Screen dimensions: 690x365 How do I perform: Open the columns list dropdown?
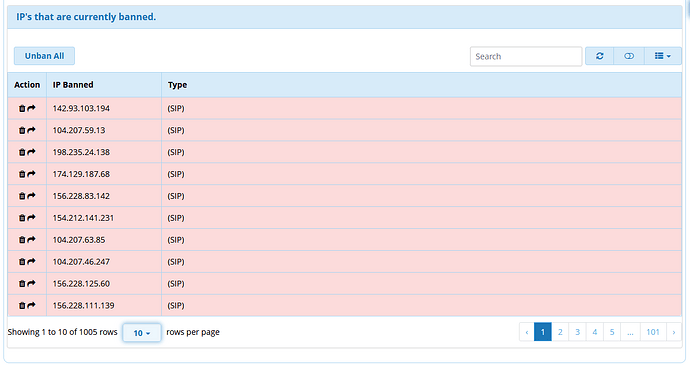[663, 56]
